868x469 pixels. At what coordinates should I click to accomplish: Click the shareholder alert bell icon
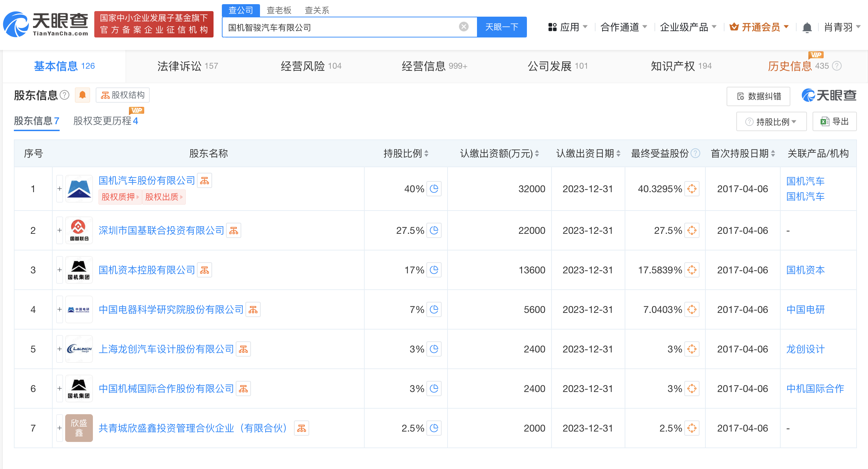pyautogui.click(x=83, y=95)
